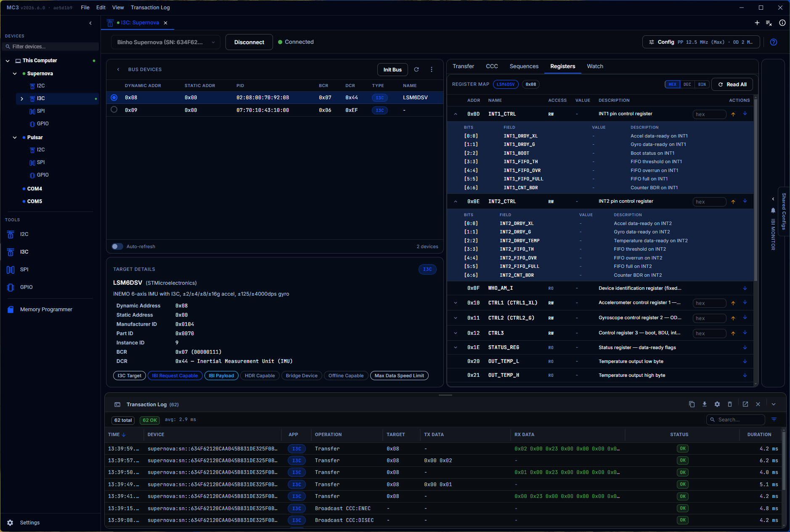Toggle the 0x08 register map chip
Image resolution: width=790 pixels, height=532 pixels.
click(x=531, y=85)
